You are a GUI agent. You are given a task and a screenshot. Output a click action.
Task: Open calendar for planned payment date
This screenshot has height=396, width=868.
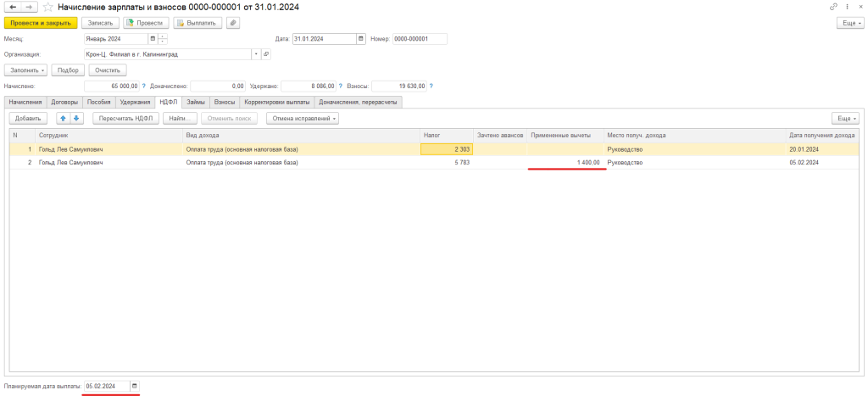(x=134, y=387)
